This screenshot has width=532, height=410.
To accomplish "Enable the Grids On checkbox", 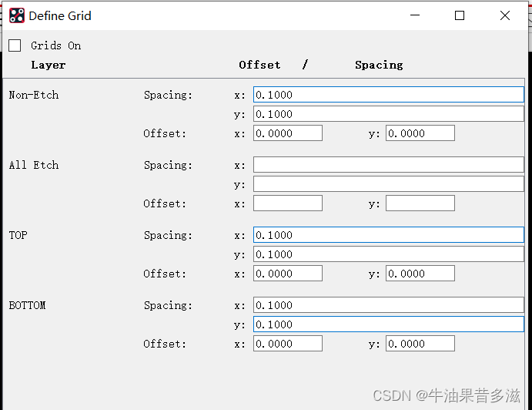I will pyautogui.click(x=15, y=45).
